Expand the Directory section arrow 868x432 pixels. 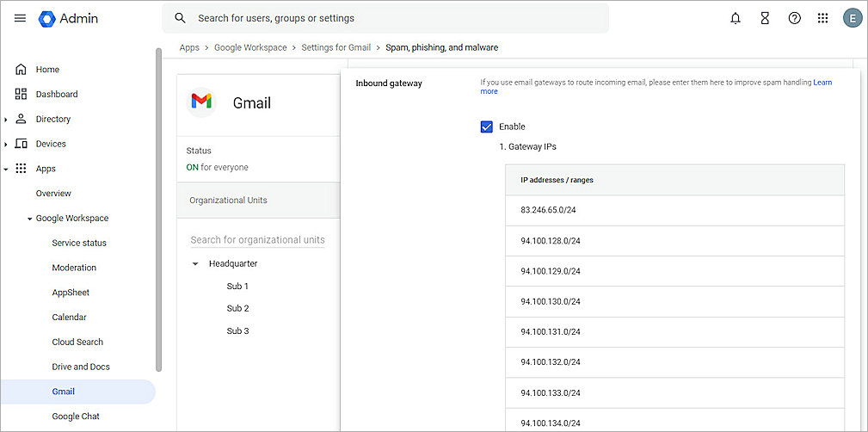click(6, 120)
